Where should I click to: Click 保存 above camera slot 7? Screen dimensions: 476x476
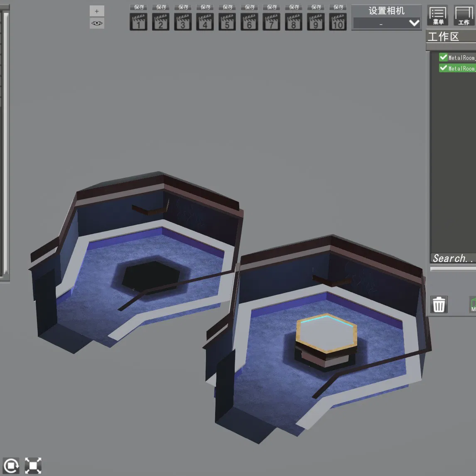point(271,7)
